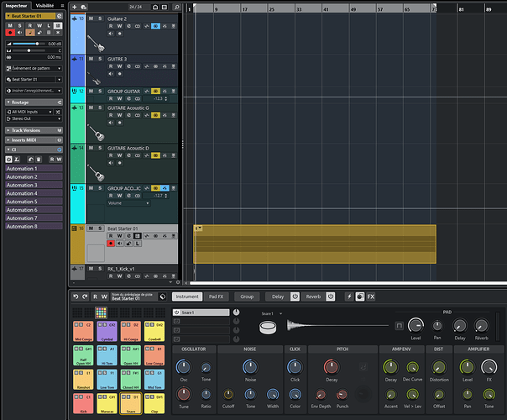This screenshot has height=420, width=507.
Task: Click the PAD Level knob
Action: [x=416, y=325]
